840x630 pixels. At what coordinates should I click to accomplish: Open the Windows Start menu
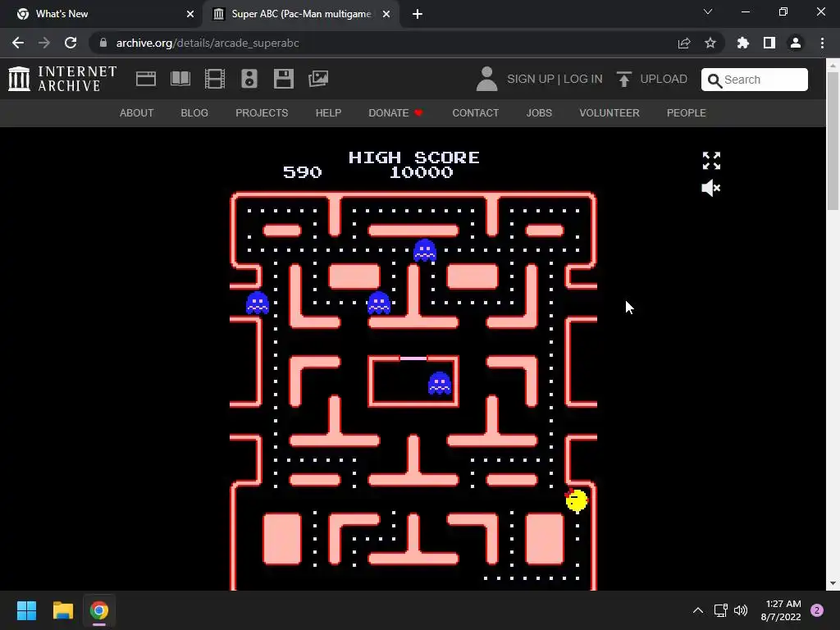[x=26, y=610]
